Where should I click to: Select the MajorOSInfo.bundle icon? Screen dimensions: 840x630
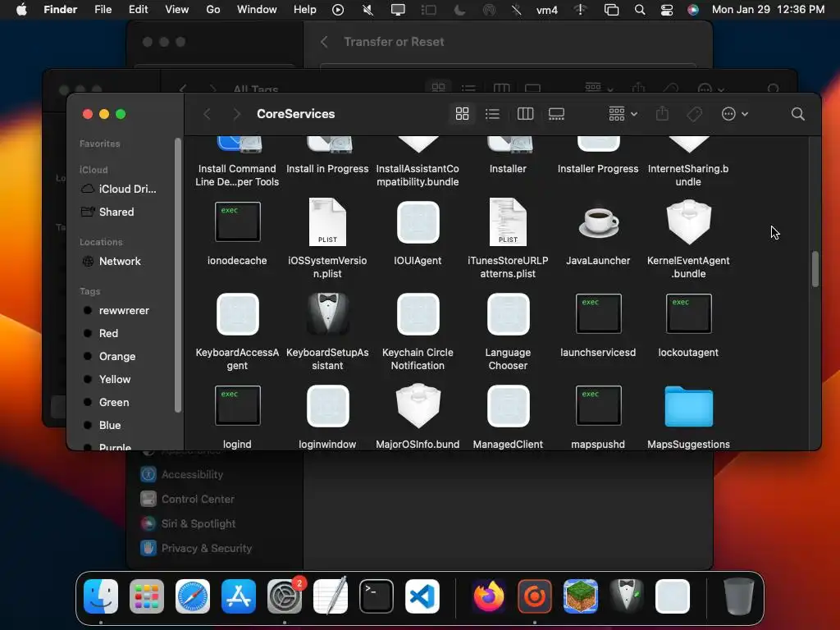point(418,405)
